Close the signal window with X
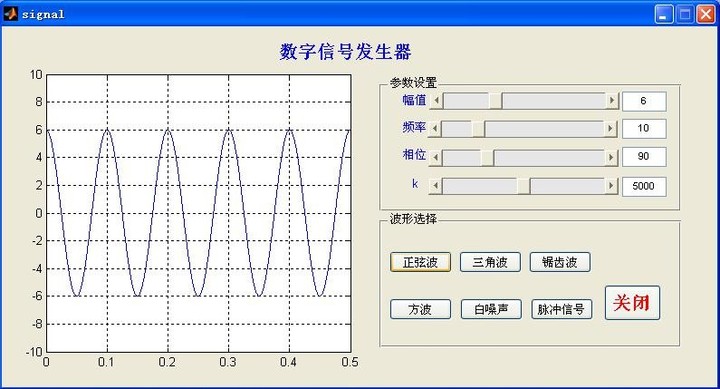Image resolution: width=720 pixels, height=389 pixels. [706, 14]
